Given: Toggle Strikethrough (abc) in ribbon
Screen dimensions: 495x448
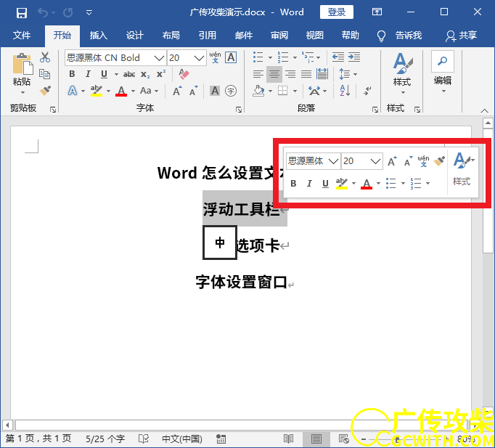Looking at the screenshot, I should point(129,74).
